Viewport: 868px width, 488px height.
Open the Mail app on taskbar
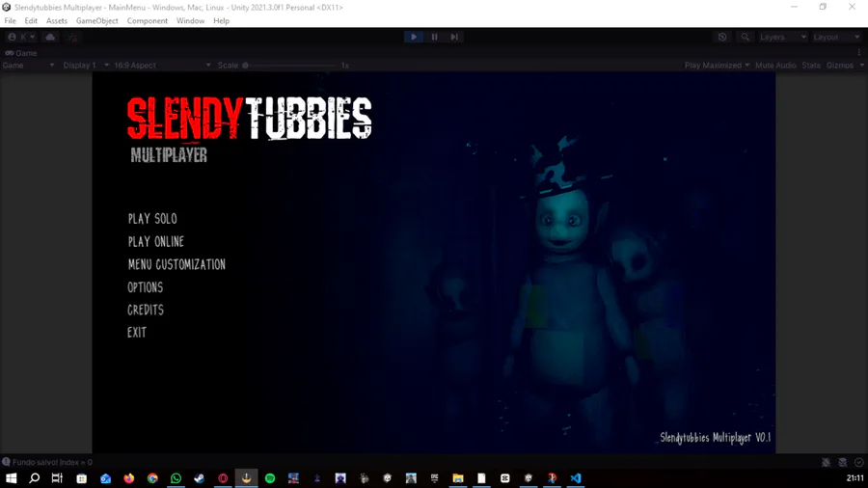105,478
